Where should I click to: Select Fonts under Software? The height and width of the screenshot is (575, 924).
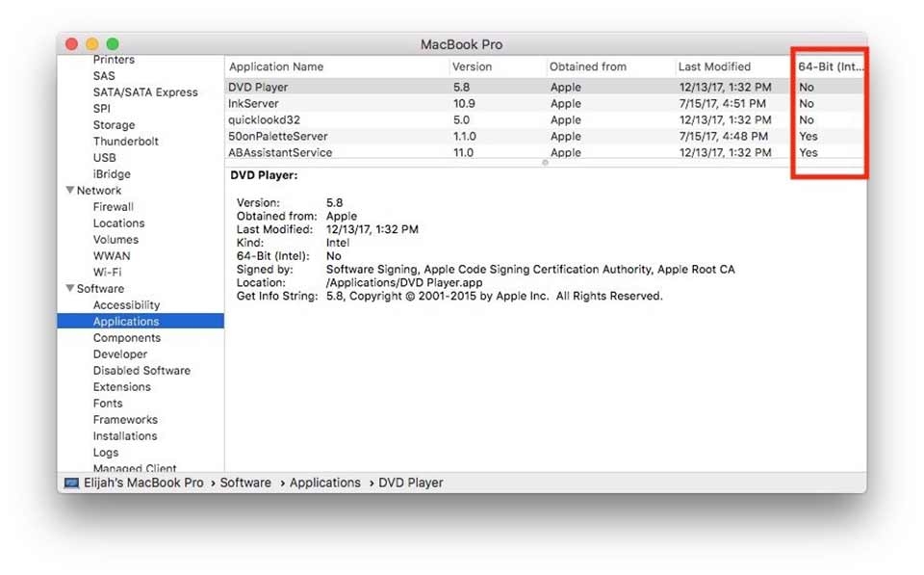108,404
